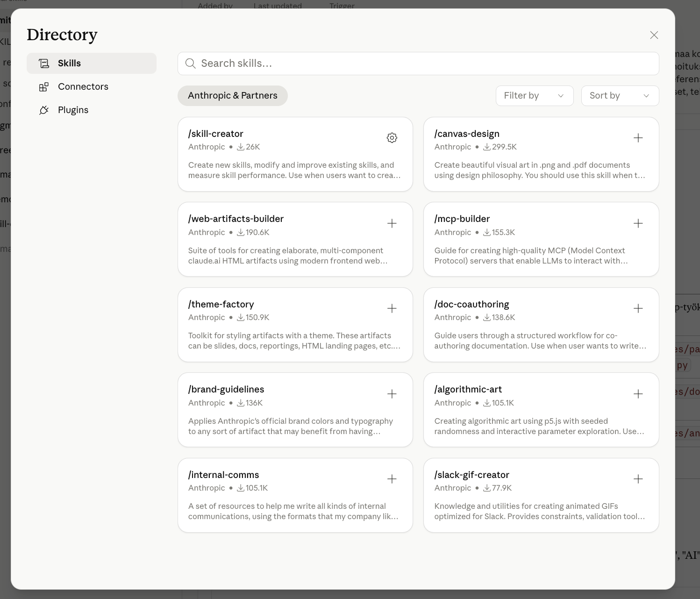Add the canvas-design skill with plus icon
Screen dimensions: 700x599
pyautogui.click(x=638, y=138)
